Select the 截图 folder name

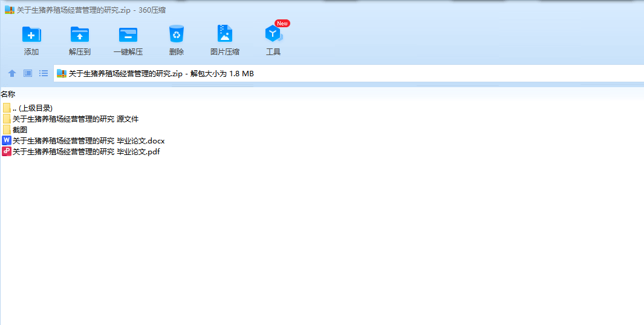point(20,130)
